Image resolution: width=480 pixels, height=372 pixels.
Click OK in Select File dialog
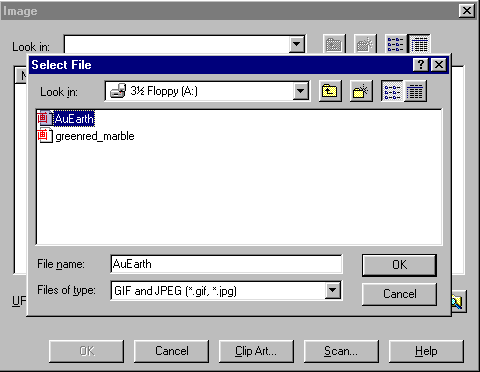coord(399,265)
